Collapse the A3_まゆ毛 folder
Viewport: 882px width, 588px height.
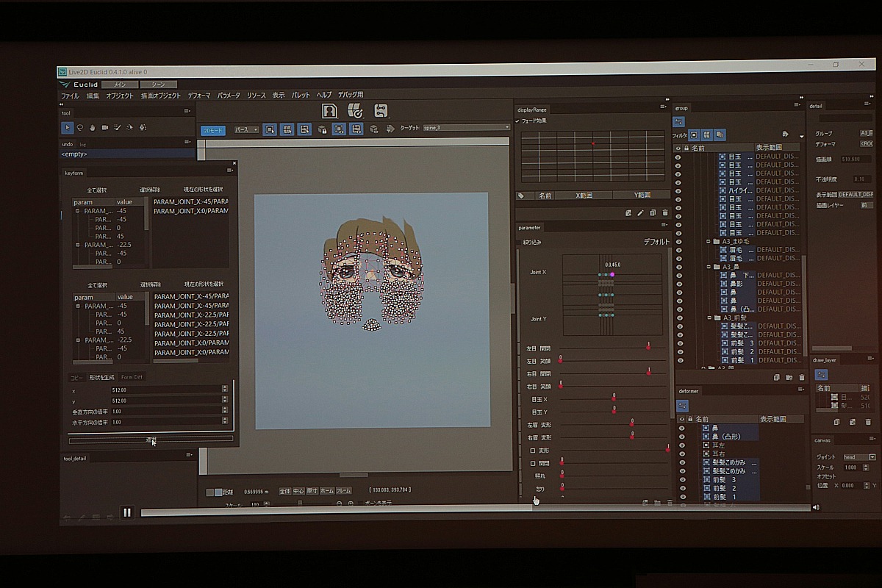(x=709, y=241)
